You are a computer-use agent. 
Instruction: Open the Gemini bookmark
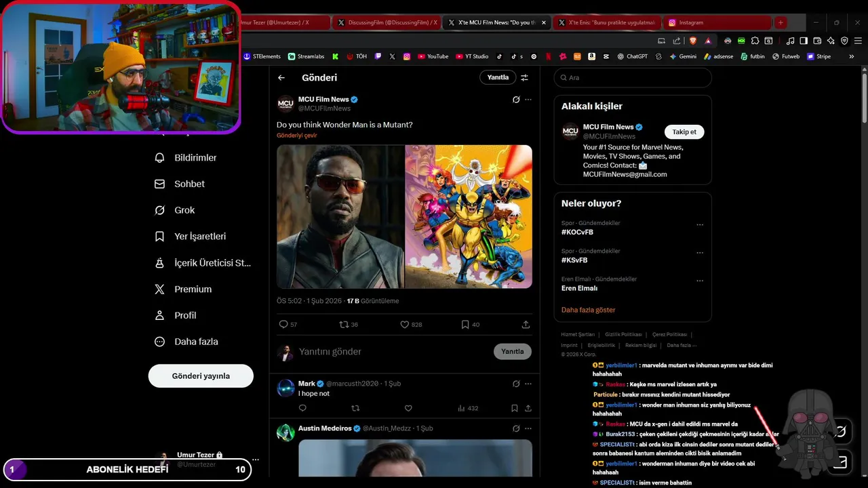(683, 56)
